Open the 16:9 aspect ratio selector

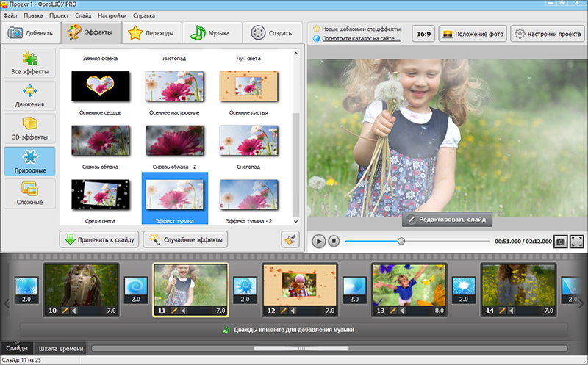click(x=423, y=34)
